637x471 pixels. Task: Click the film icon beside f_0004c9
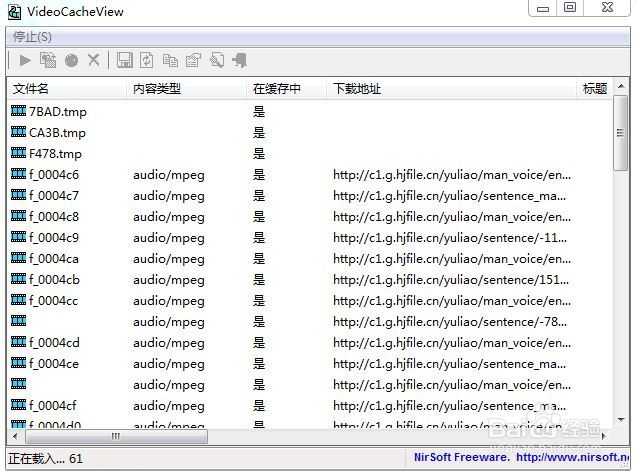pyautogui.click(x=18, y=237)
